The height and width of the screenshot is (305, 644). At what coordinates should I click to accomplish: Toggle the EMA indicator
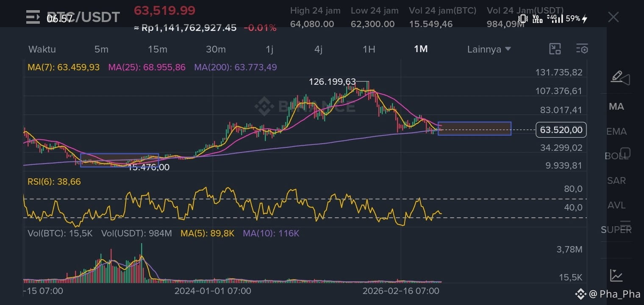[x=616, y=132]
